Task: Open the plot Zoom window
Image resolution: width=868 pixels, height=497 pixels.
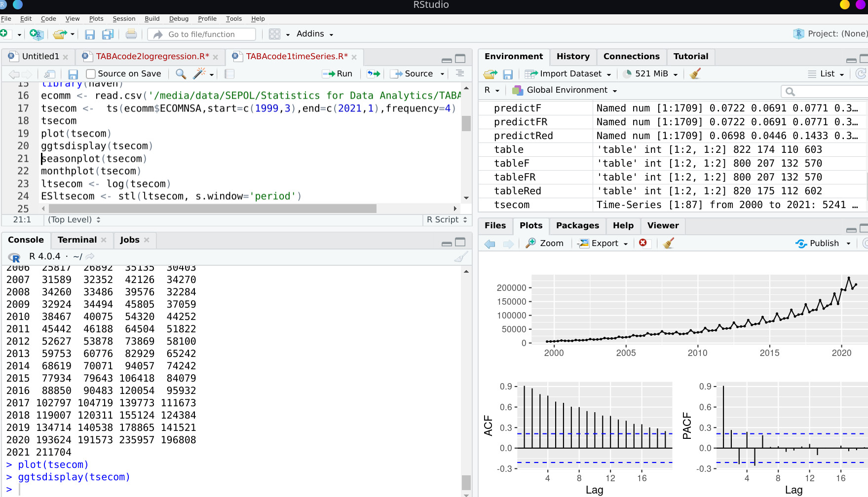Action: (545, 243)
